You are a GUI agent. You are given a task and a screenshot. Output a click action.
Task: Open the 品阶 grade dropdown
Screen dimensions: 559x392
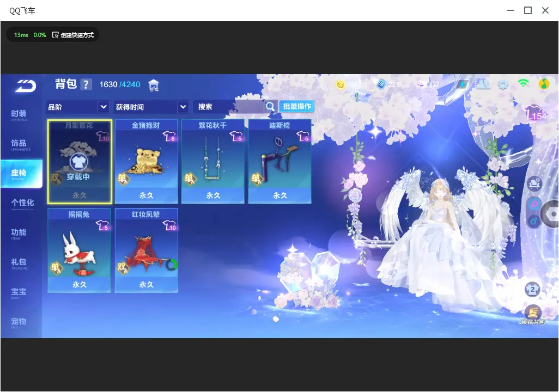(x=78, y=107)
